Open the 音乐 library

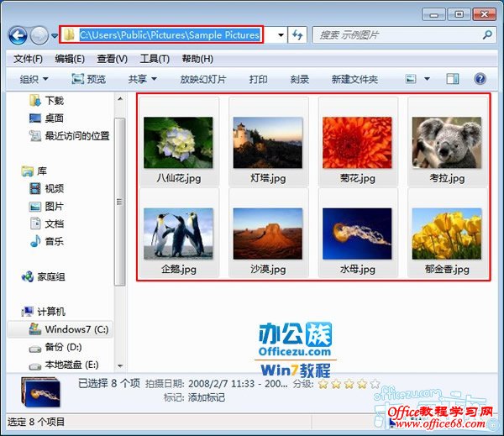(46, 241)
